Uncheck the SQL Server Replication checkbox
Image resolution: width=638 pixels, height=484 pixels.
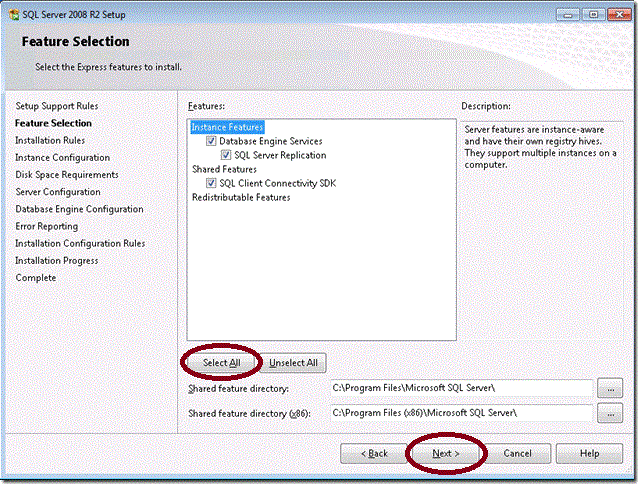tap(226, 155)
